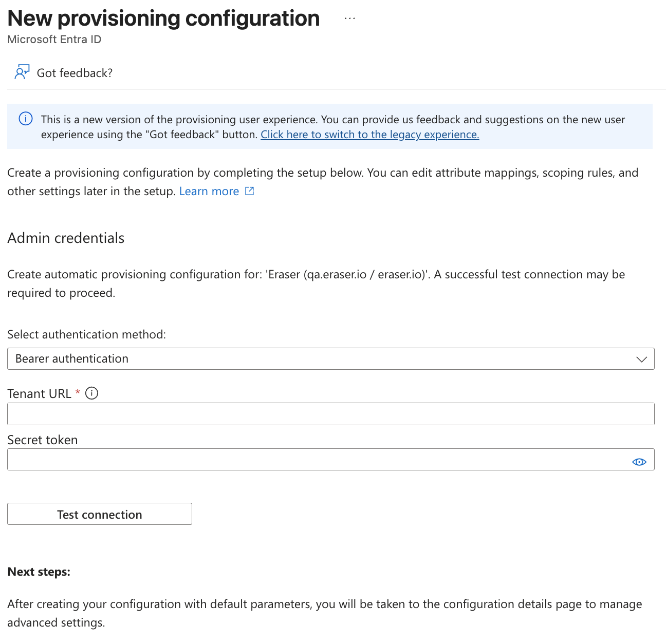Click switch to the legacy experience link
The width and height of the screenshot is (666, 644).
click(370, 135)
